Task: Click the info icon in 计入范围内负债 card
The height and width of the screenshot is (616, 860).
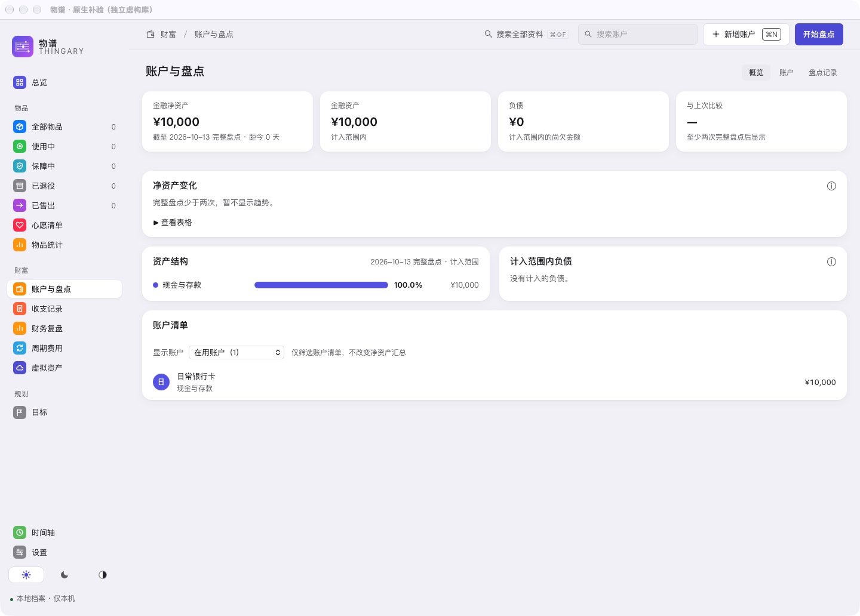Action: 831,262
